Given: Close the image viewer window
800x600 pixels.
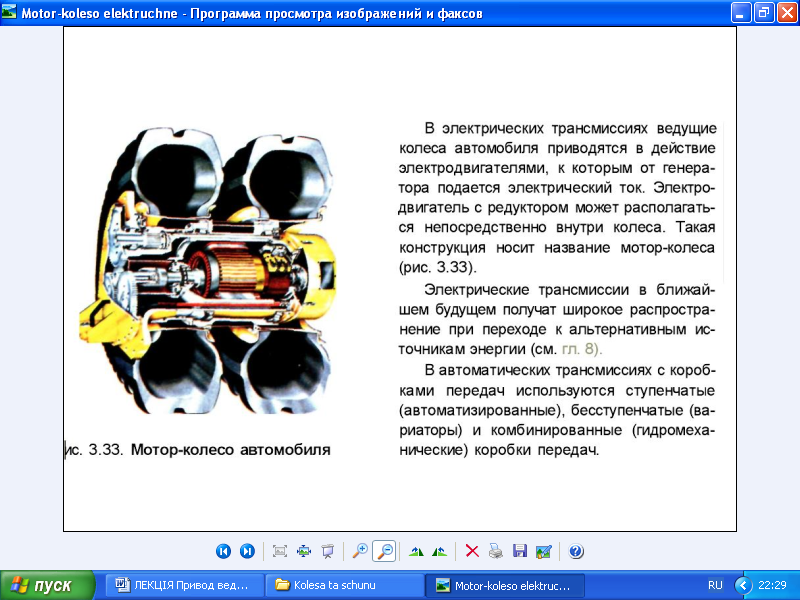Looking at the screenshot, I should tap(787, 13).
